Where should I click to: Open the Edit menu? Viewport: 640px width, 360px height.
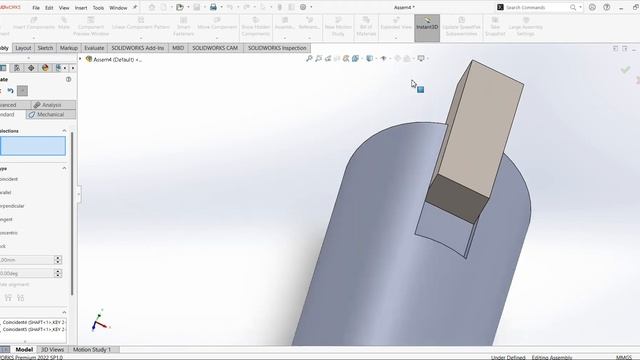pyautogui.click(x=49, y=8)
